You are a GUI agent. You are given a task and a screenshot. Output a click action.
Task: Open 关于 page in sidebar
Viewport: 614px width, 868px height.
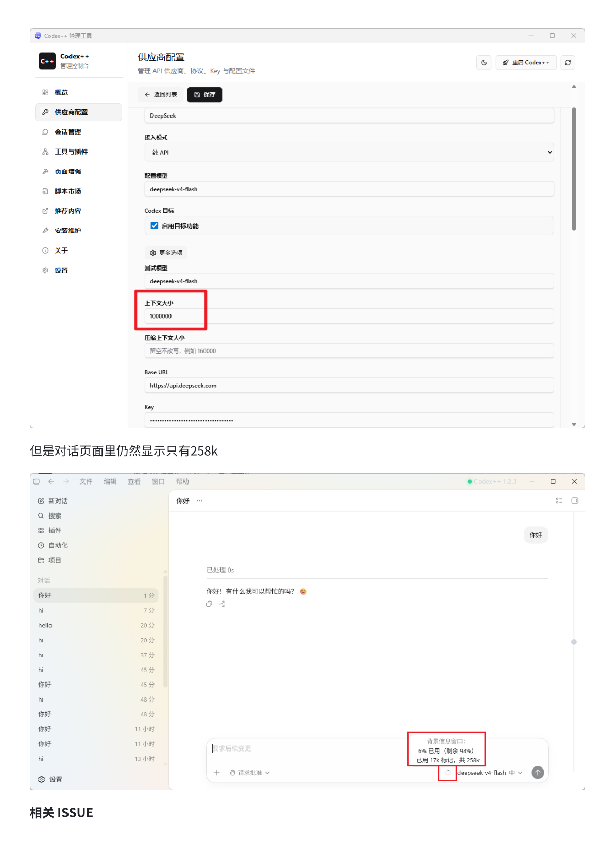[x=78, y=251]
